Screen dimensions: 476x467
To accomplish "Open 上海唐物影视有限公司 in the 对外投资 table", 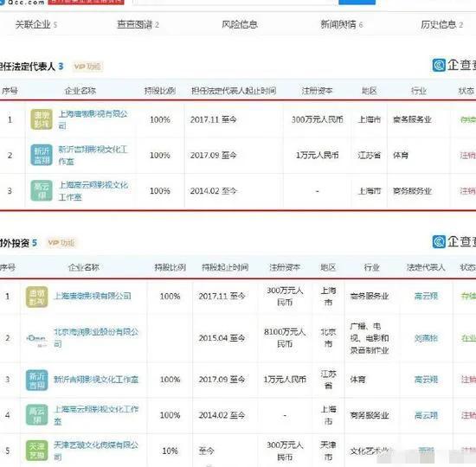I will [x=93, y=296].
